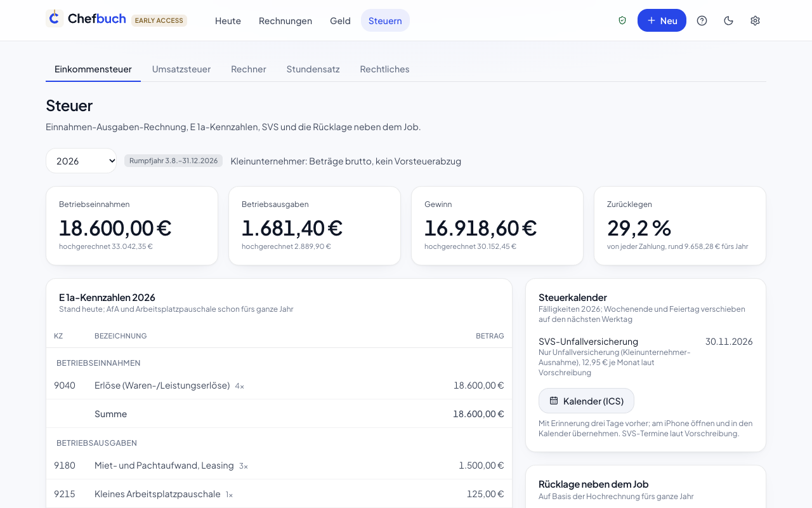Image resolution: width=812 pixels, height=508 pixels.
Task: Switch to the Rechner tab
Action: (249, 69)
